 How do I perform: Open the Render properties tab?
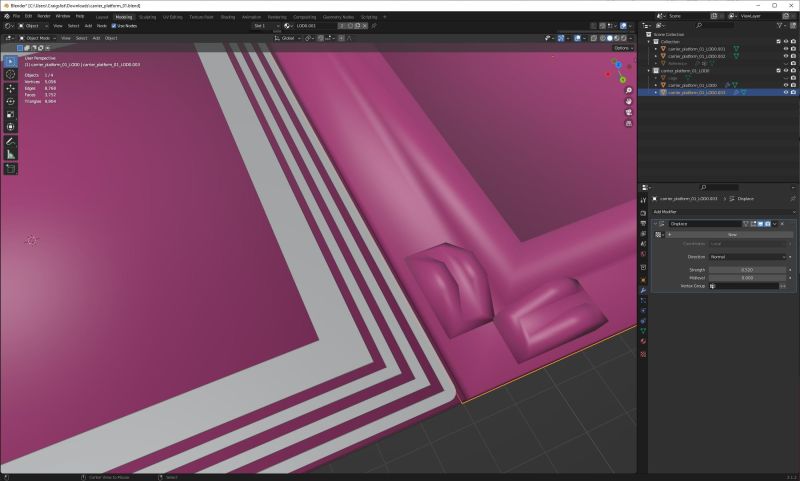click(643, 213)
